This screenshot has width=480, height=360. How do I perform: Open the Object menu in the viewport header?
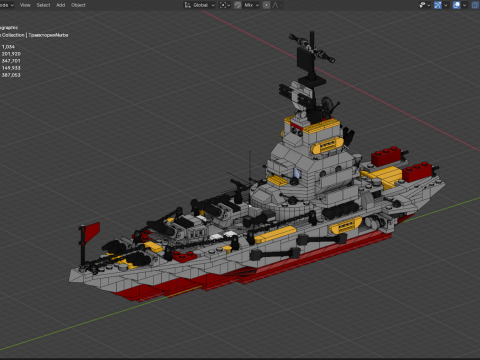pos(78,5)
